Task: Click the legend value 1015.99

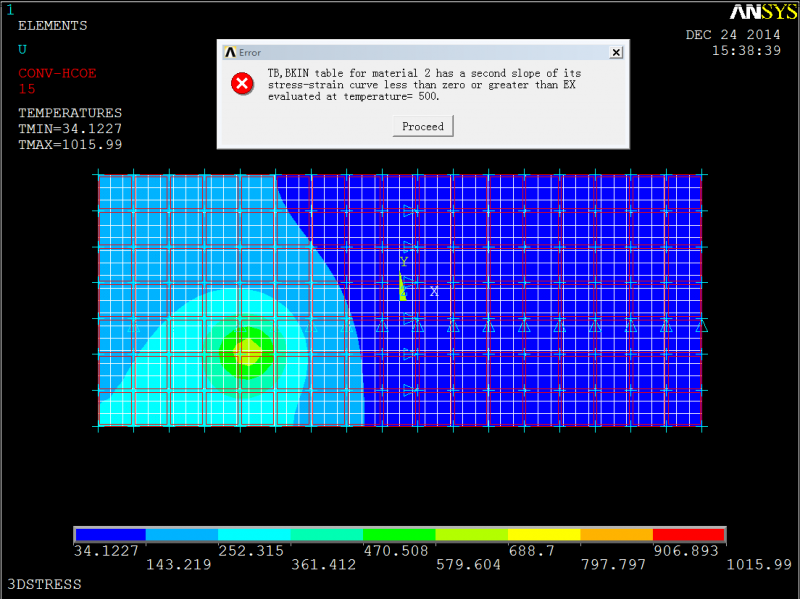Action: tap(759, 564)
